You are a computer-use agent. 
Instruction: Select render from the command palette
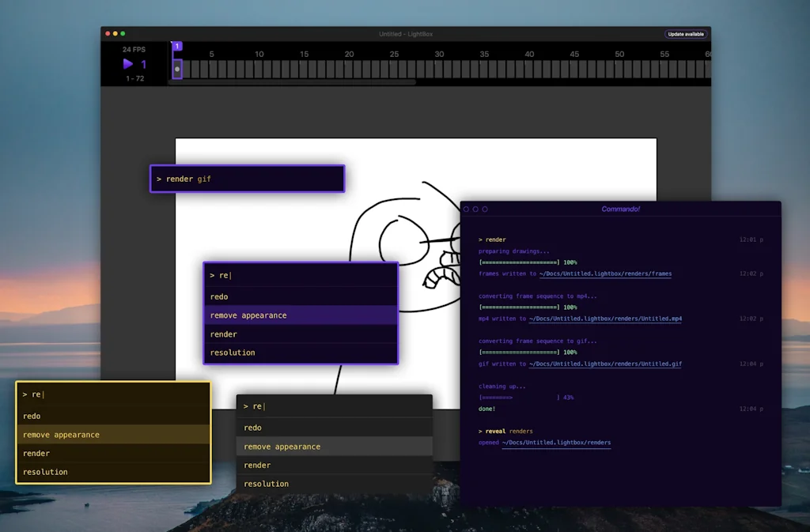[x=301, y=334]
